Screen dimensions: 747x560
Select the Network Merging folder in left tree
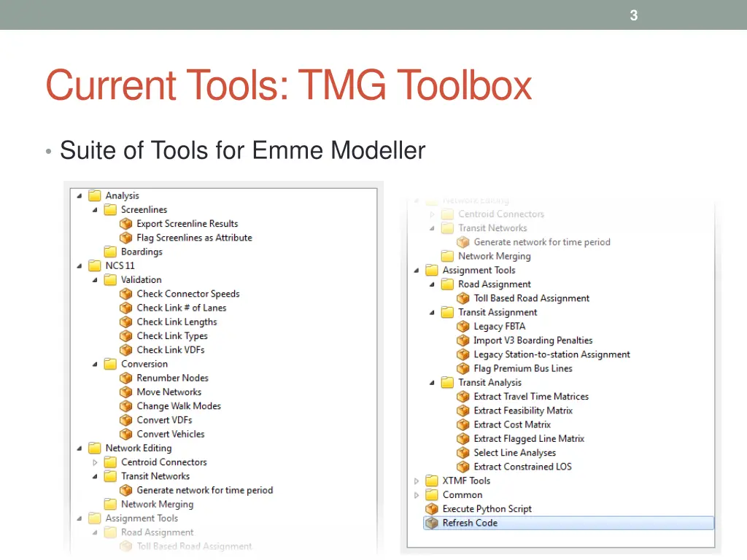(149, 504)
